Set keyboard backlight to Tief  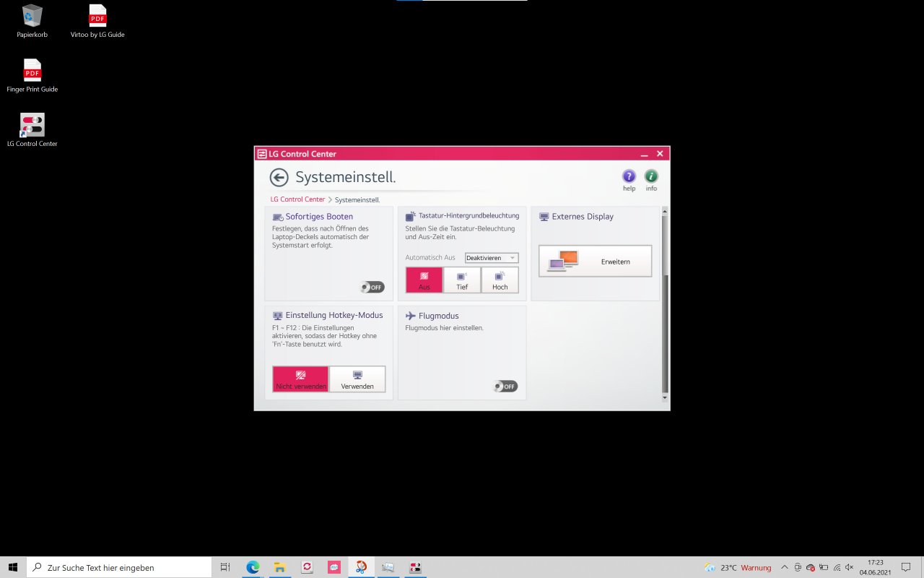462,280
